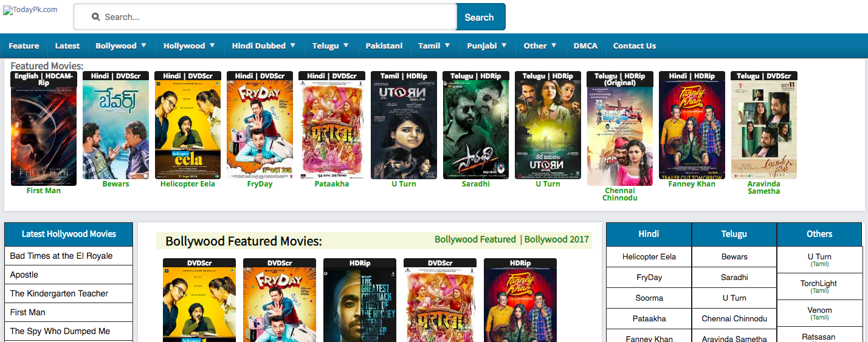Screen dimensions: 868x342
Task: Click the green Helicopter Eela title link
Action: point(188,184)
